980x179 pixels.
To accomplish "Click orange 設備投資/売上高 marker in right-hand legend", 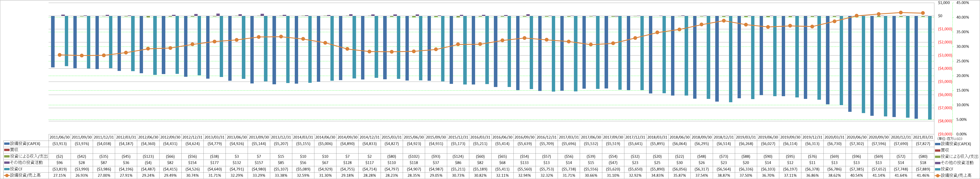I will (x=938, y=176).
